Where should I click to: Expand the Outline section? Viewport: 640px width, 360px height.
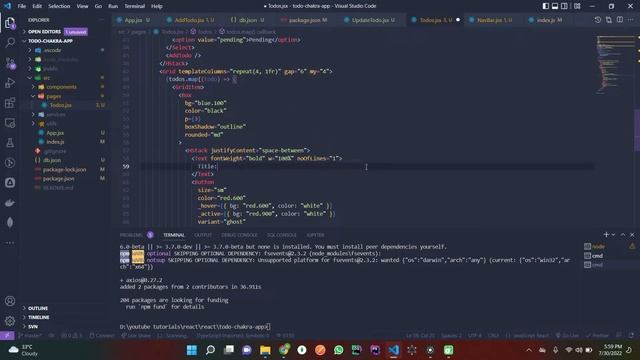[38, 308]
